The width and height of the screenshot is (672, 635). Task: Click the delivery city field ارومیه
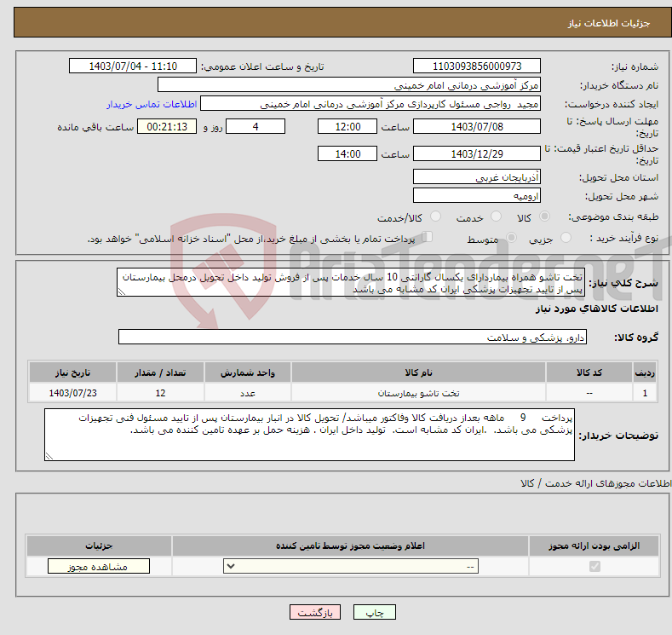477,195
